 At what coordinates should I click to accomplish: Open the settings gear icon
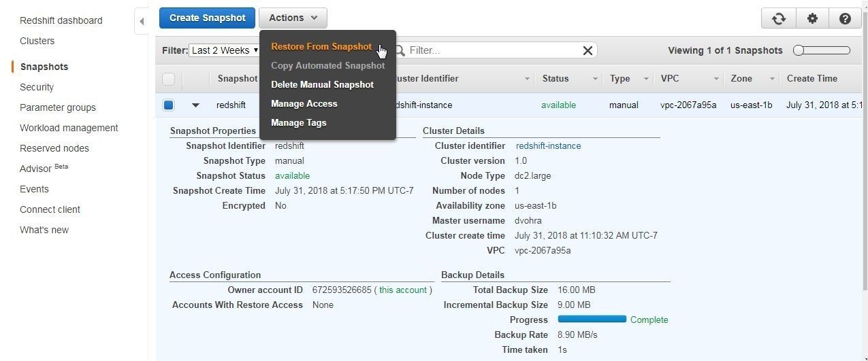812,18
